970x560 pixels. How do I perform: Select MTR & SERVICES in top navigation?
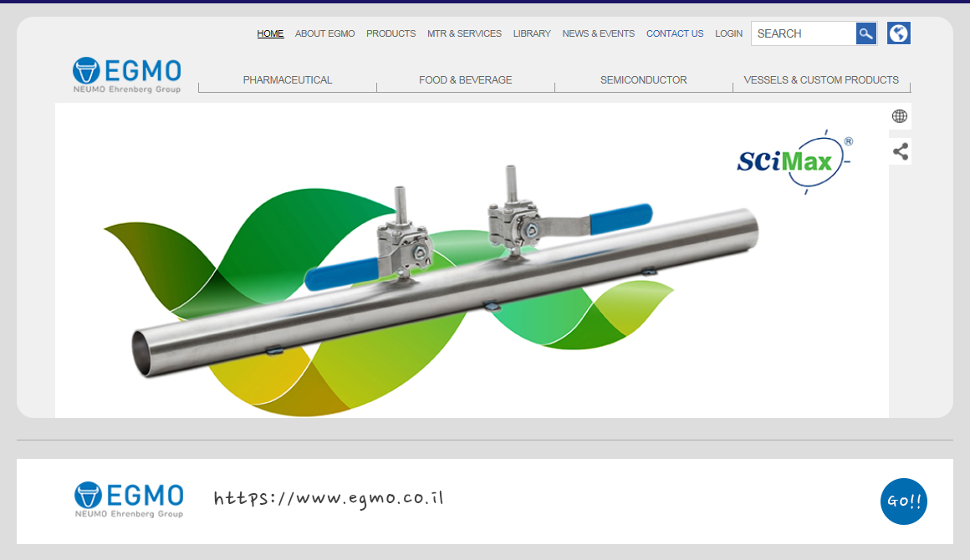pos(465,33)
